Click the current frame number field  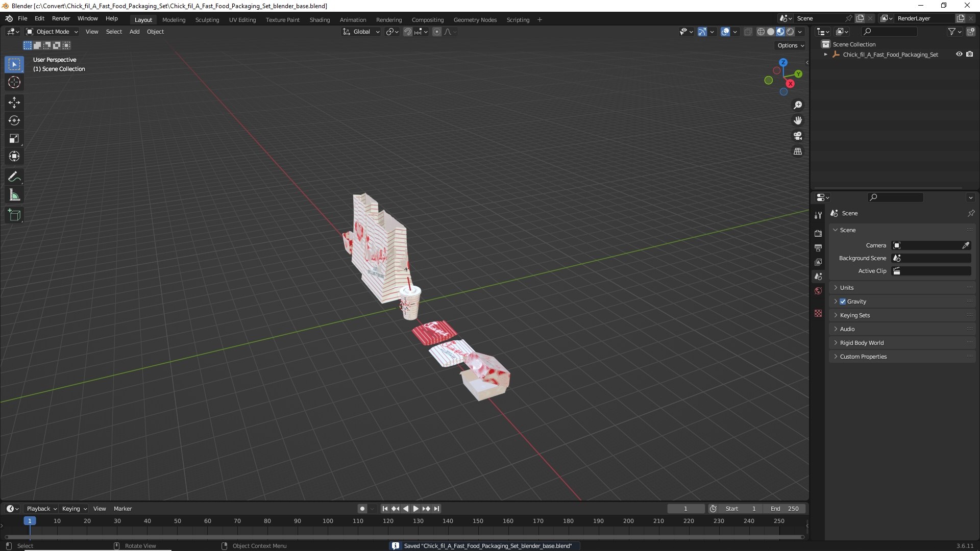(x=685, y=509)
